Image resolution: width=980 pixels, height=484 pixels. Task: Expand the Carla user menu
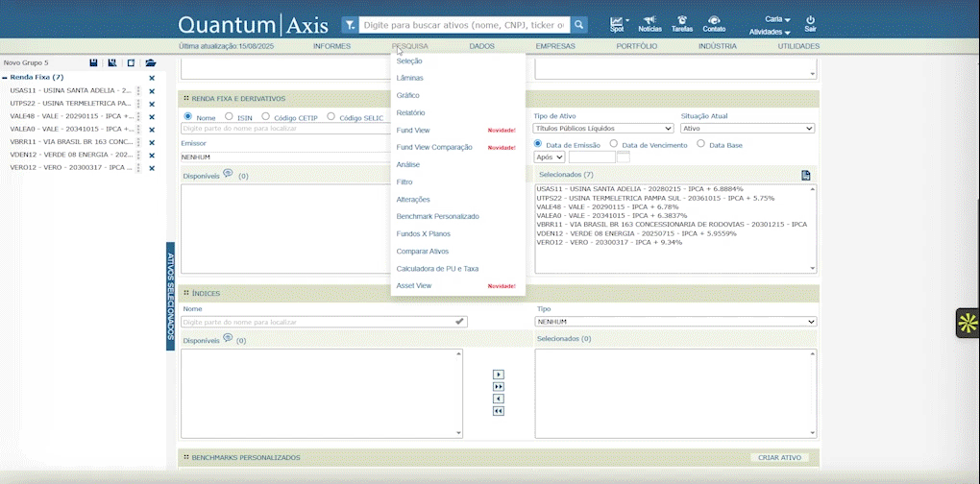click(x=777, y=19)
